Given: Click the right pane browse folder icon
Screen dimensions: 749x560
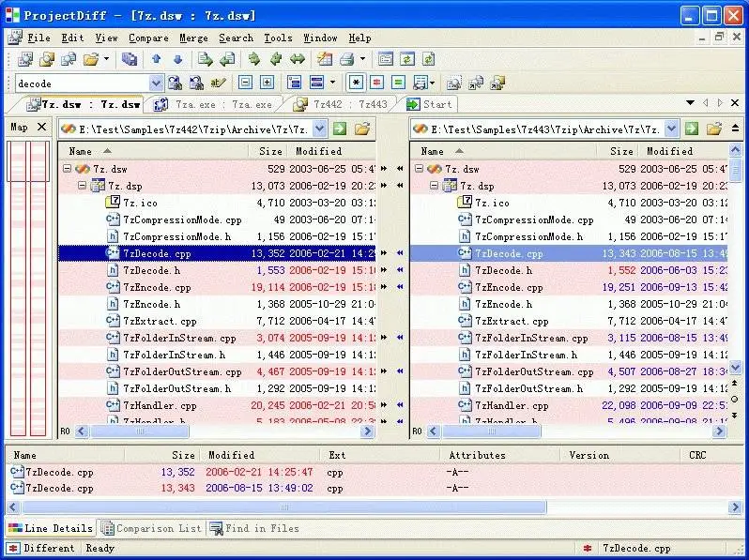Looking at the screenshot, I should tap(714, 129).
